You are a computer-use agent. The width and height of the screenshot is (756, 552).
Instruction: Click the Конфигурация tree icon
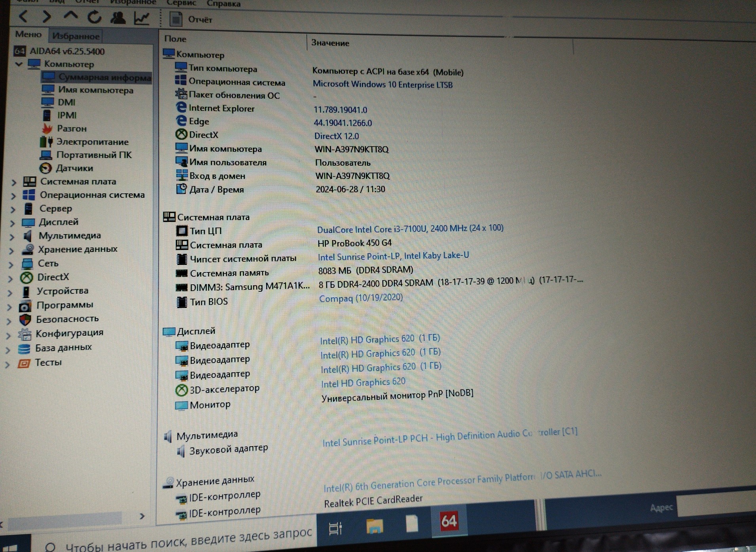[25, 335]
